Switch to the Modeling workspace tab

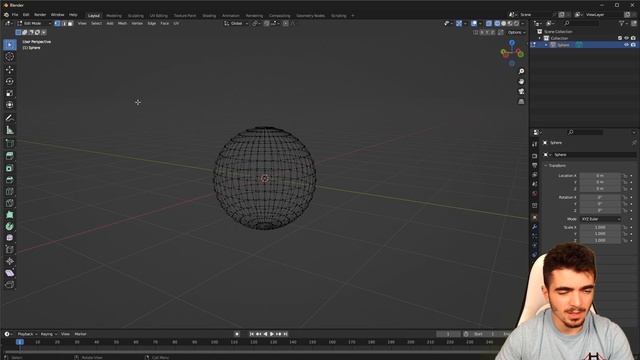click(x=114, y=16)
